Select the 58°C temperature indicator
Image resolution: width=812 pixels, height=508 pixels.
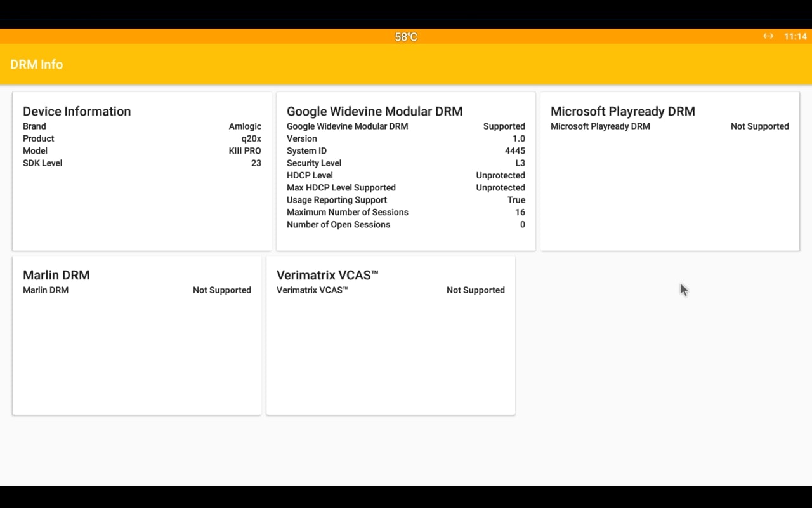405,36
